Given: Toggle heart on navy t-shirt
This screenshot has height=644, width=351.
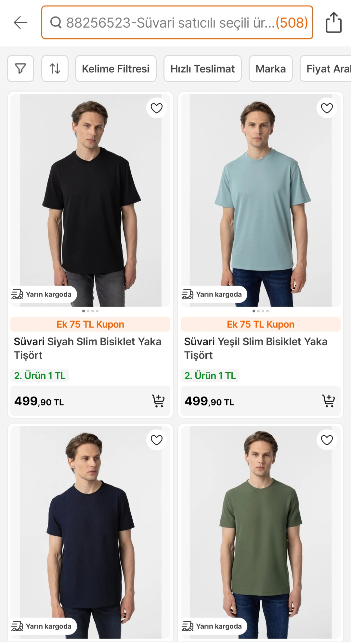Looking at the screenshot, I should tap(157, 440).
